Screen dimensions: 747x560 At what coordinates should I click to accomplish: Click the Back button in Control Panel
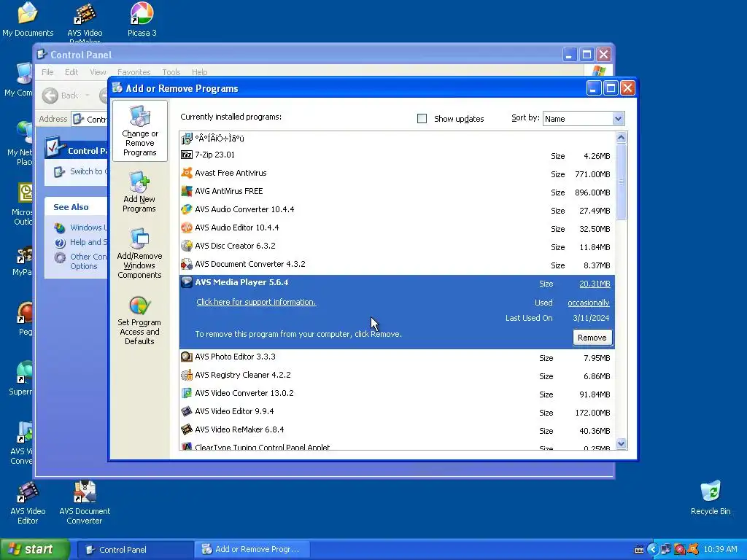[x=60, y=96]
